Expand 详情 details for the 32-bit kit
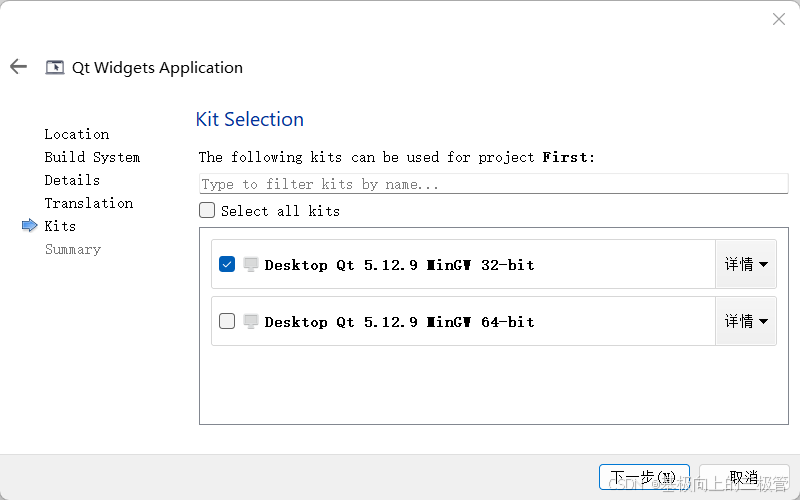Image resolution: width=800 pixels, height=500 pixels. click(x=746, y=264)
